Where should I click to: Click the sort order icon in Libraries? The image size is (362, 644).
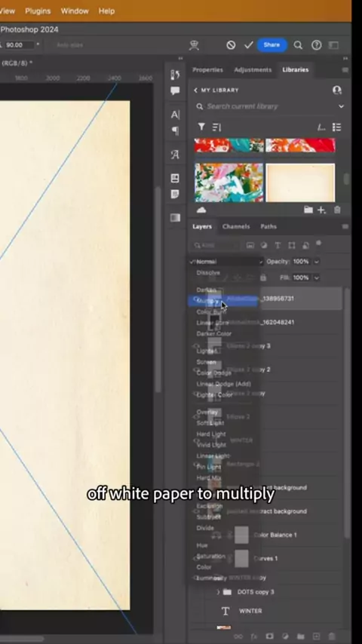[x=216, y=127]
